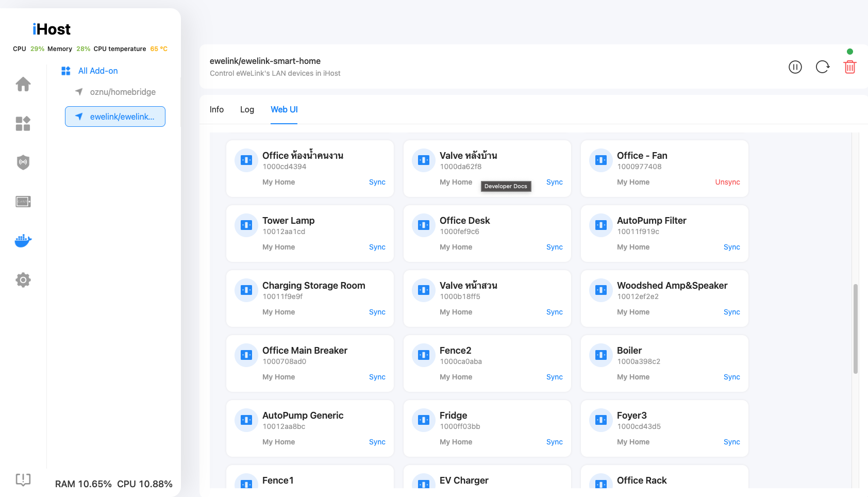This screenshot has width=868, height=497.
Task: Click the Developer Docs tooltip label
Action: pyautogui.click(x=506, y=186)
